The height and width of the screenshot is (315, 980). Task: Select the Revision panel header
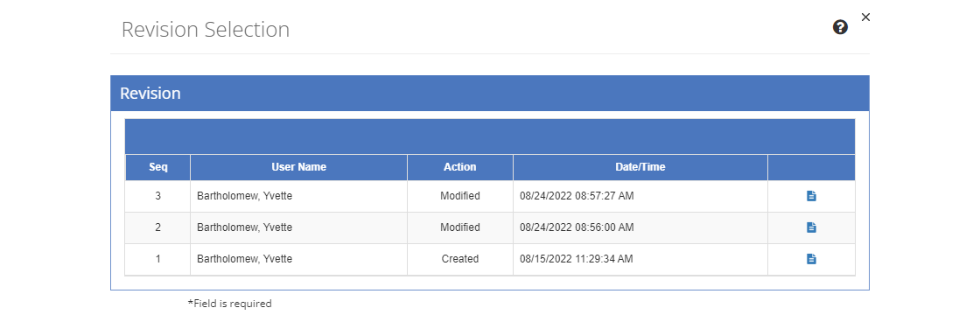(490, 94)
